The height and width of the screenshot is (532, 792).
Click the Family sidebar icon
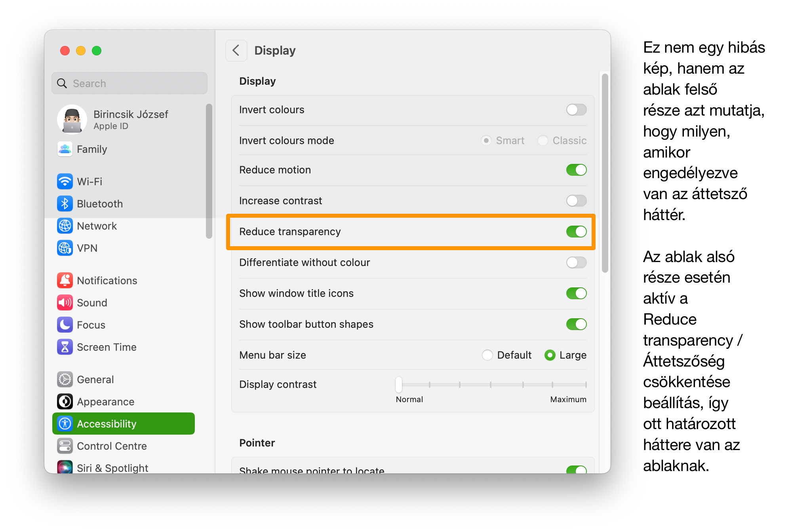pos(65,149)
